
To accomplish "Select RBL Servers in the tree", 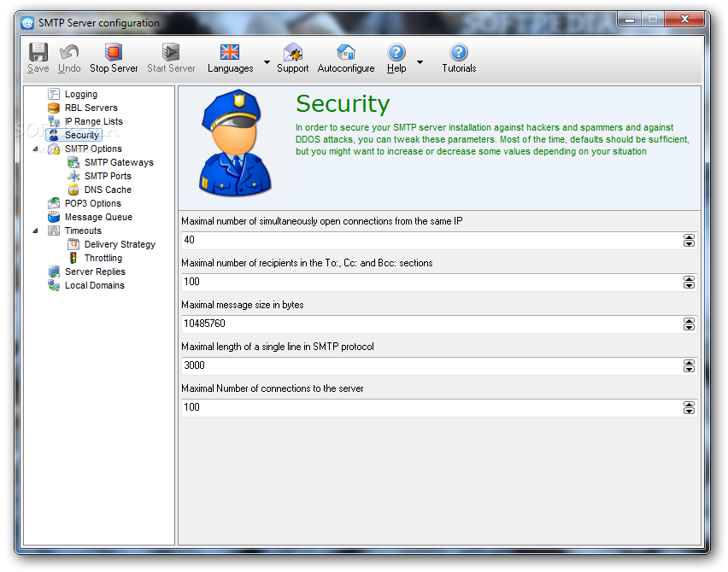I will click(91, 108).
